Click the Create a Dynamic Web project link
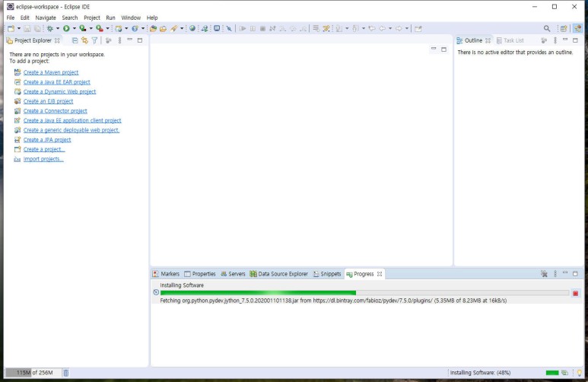The height and width of the screenshot is (382, 588). tap(59, 91)
